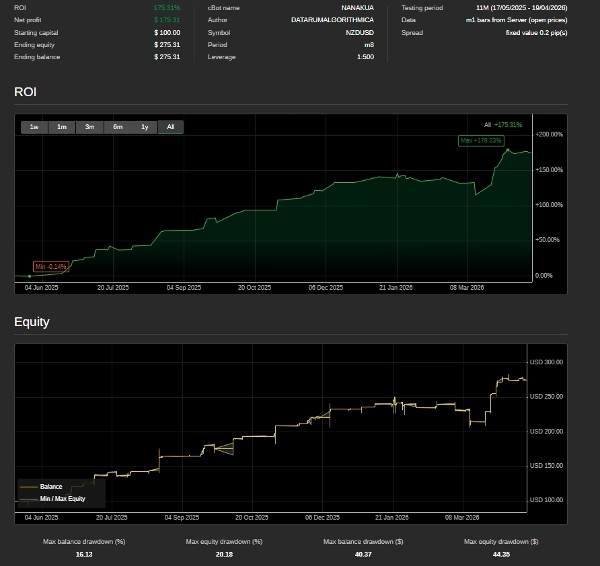The height and width of the screenshot is (566, 600).
Task: Select the 1m time range button
Action: 62,127
